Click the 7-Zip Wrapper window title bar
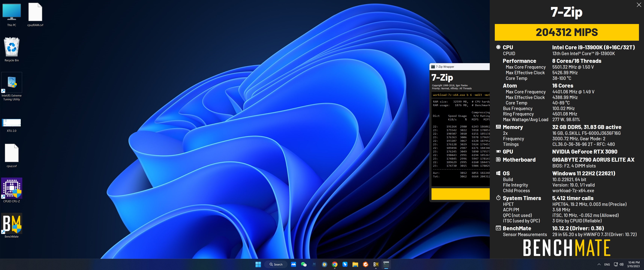This screenshot has height=270, width=644. pos(459,67)
